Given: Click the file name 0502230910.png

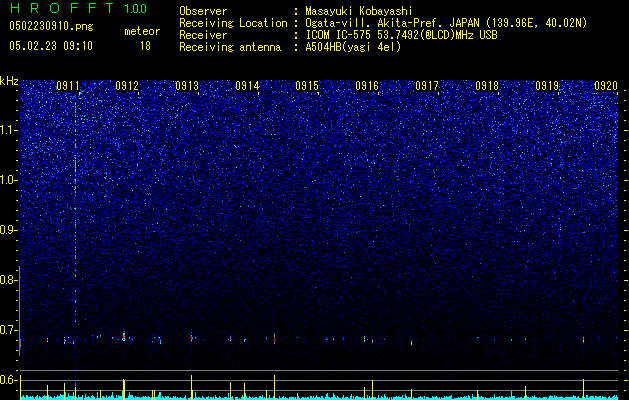Looking at the screenshot, I should click(51, 26).
